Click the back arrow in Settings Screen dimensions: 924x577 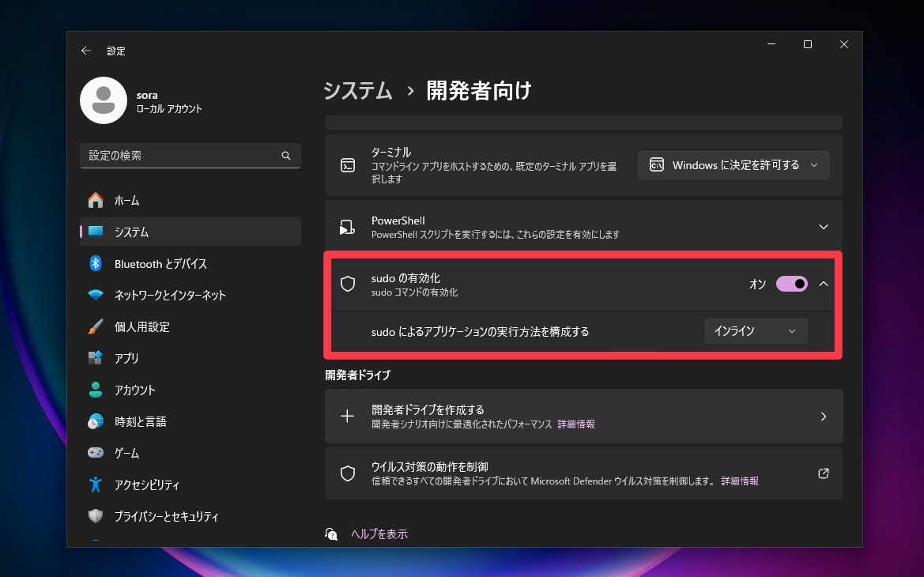pos(85,50)
